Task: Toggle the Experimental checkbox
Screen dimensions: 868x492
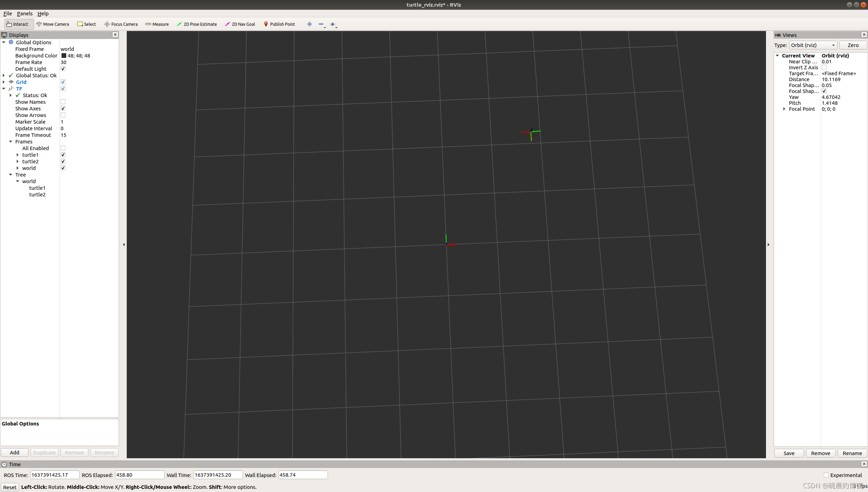Action: click(x=826, y=475)
